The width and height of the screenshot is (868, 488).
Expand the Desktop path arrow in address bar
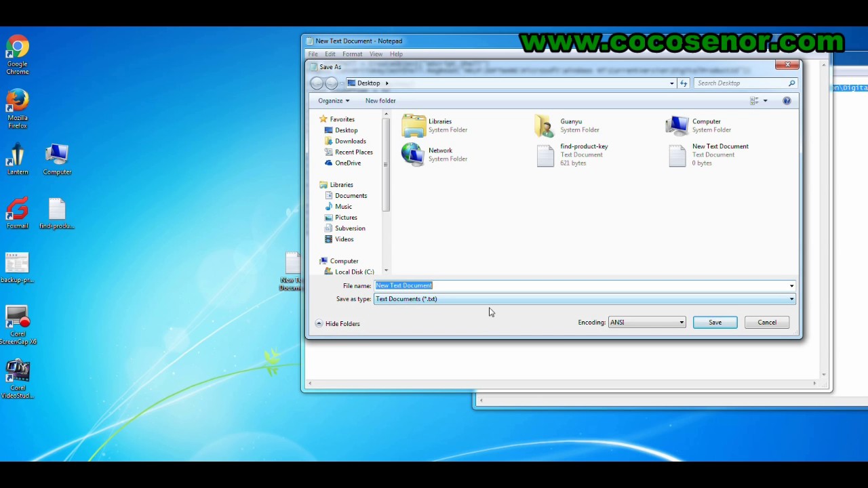387,83
